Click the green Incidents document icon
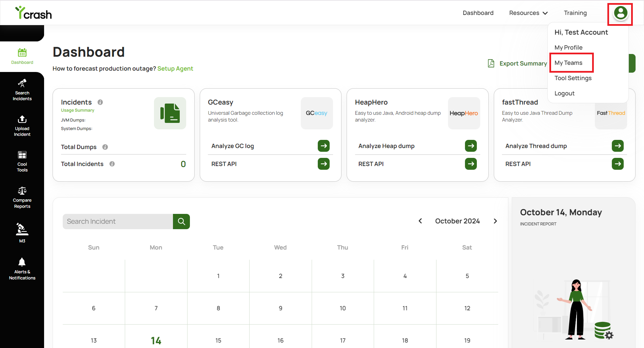Viewport: 644px width, 348px height. click(x=170, y=113)
